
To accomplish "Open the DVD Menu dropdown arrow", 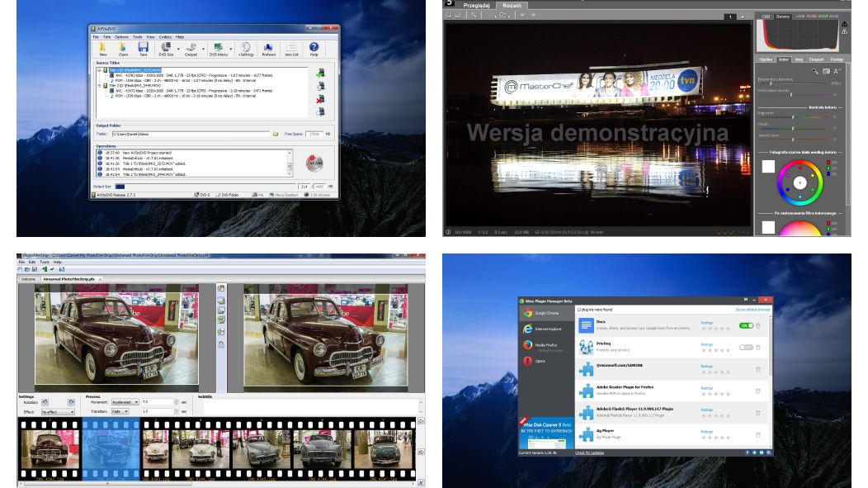I will point(230,49).
